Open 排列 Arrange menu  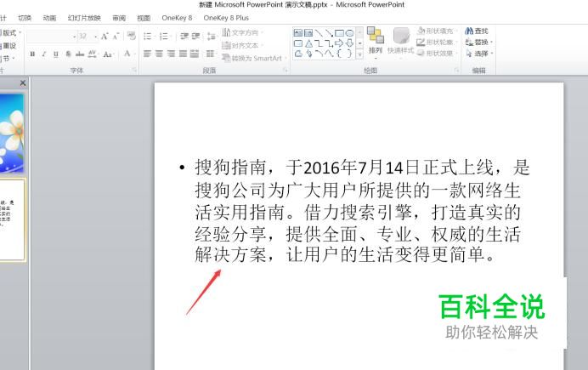(376, 42)
